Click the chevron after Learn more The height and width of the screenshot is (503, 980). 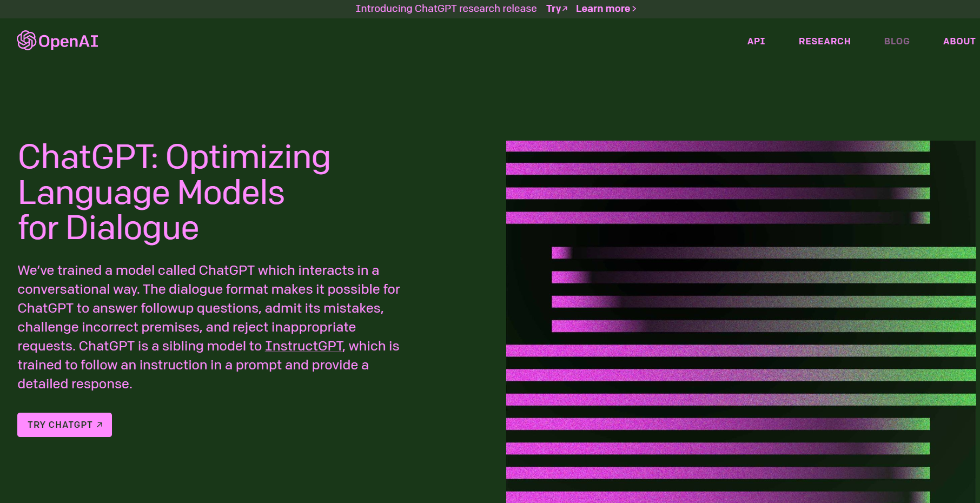click(x=634, y=9)
